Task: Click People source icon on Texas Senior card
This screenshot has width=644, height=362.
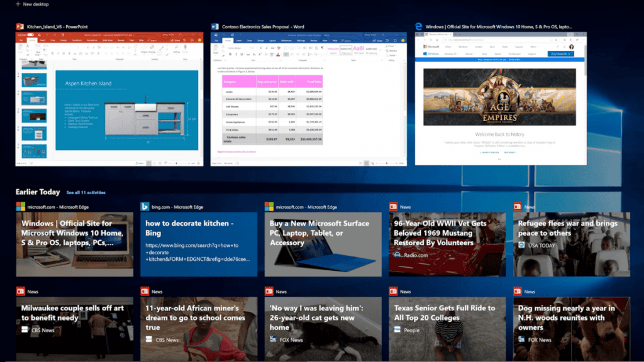Action: [397, 329]
